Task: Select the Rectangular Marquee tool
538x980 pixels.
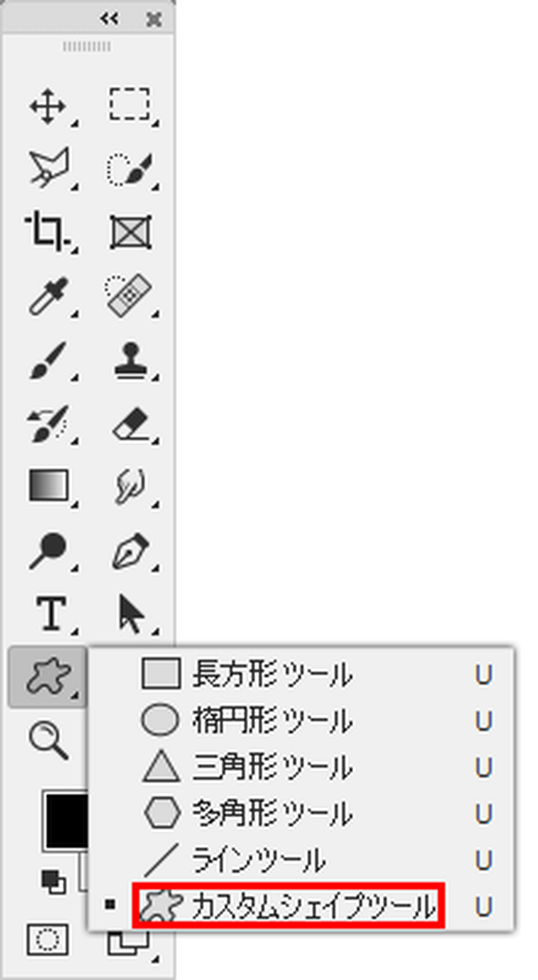Action: click(x=129, y=104)
